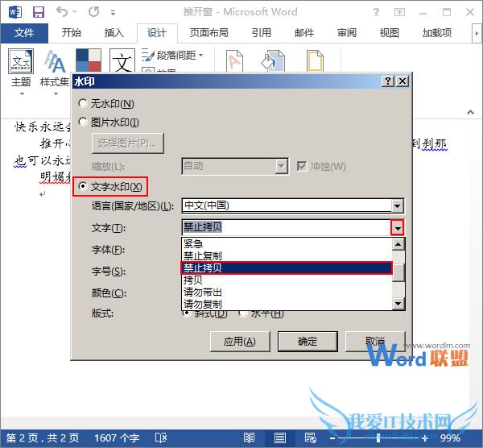Click the watermark list scrollbar thumb
This screenshot has width=483, height=448.
(x=398, y=272)
